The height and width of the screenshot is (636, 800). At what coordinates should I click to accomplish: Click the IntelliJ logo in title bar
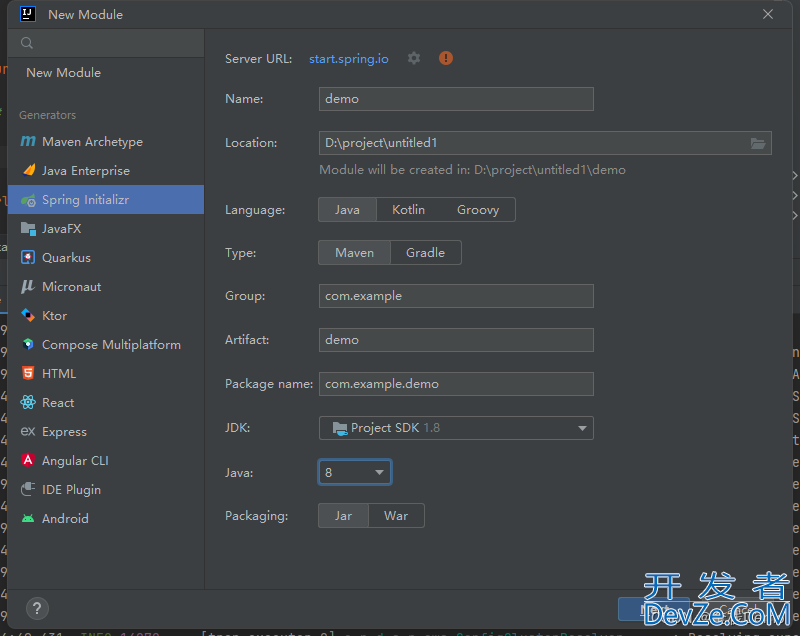click(28, 14)
